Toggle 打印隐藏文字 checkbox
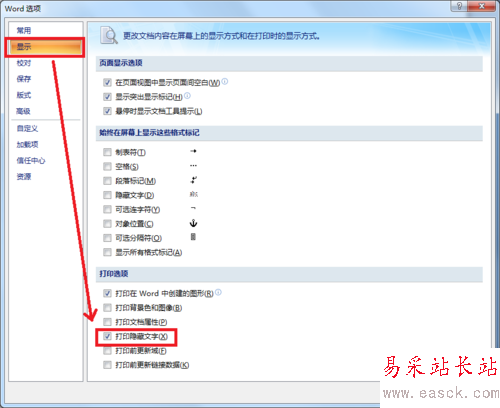 (x=107, y=336)
